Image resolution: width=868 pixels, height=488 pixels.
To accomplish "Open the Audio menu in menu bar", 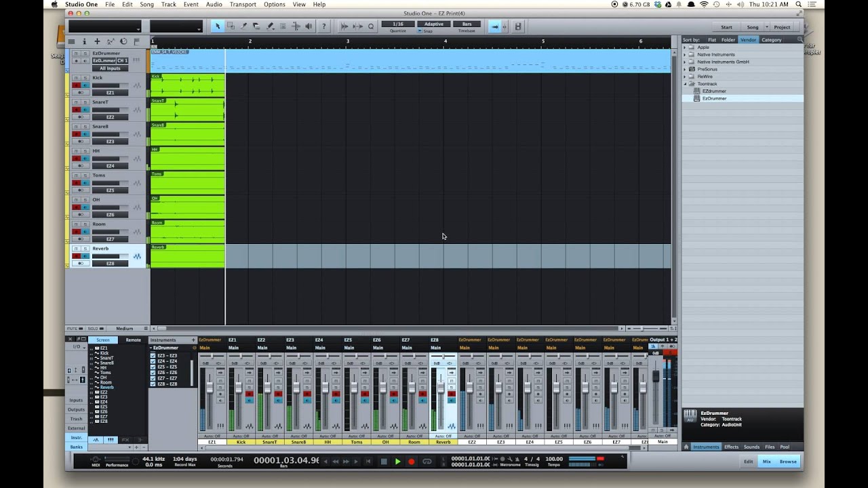I will pyautogui.click(x=214, y=4).
